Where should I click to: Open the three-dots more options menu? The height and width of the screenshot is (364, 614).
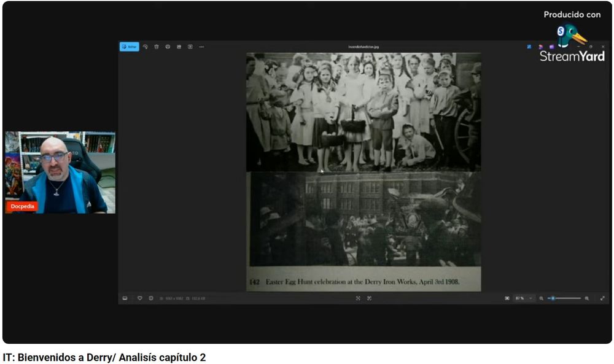(x=201, y=47)
